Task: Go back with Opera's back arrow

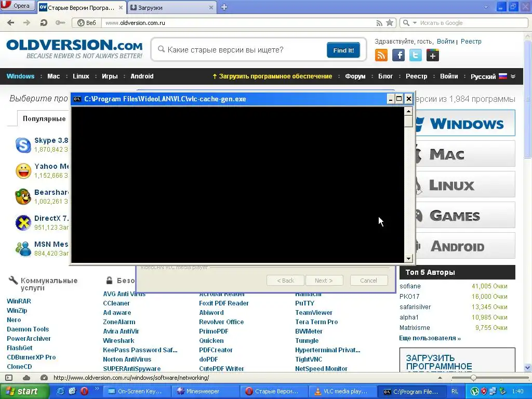Action: [11, 23]
